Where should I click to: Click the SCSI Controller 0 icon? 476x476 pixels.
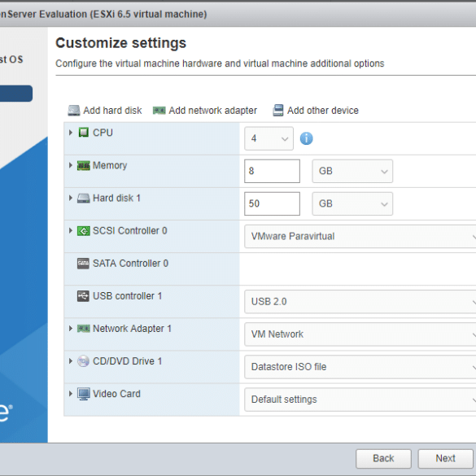84,231
